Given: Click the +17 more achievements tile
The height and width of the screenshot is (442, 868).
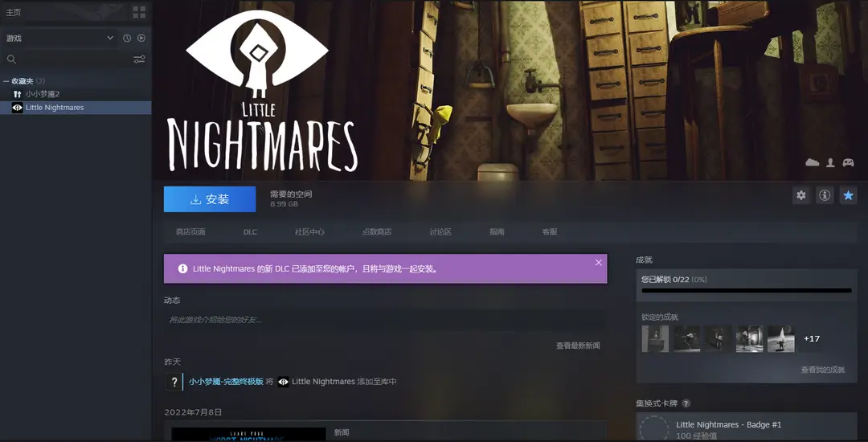Looking at the screenshot, I should (812, 338).
